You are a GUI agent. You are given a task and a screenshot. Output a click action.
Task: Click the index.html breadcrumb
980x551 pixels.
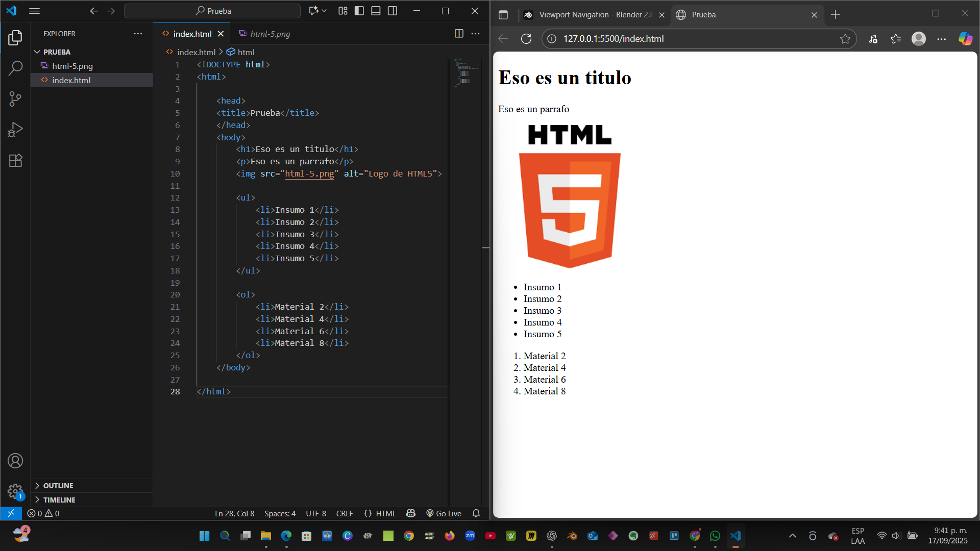pos(196,52)
